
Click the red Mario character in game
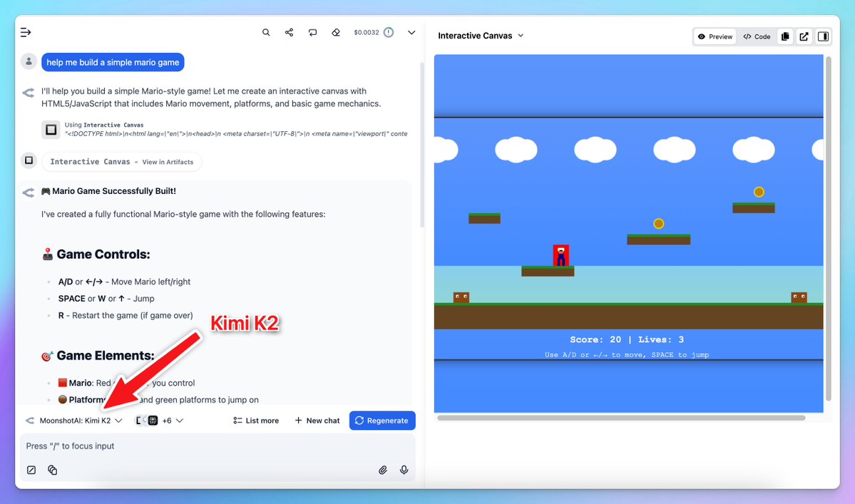(561, 255)
